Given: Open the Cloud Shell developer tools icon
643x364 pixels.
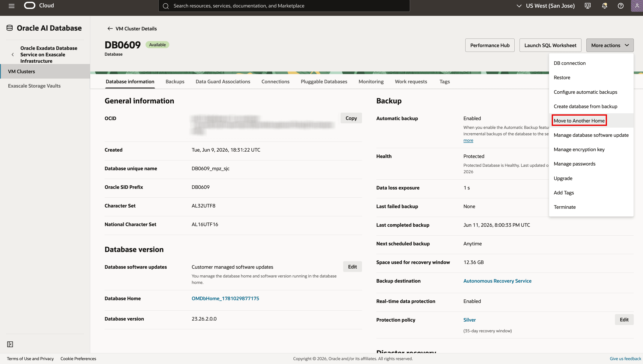Looking at the screenshot, I should (x=587, y=6).
